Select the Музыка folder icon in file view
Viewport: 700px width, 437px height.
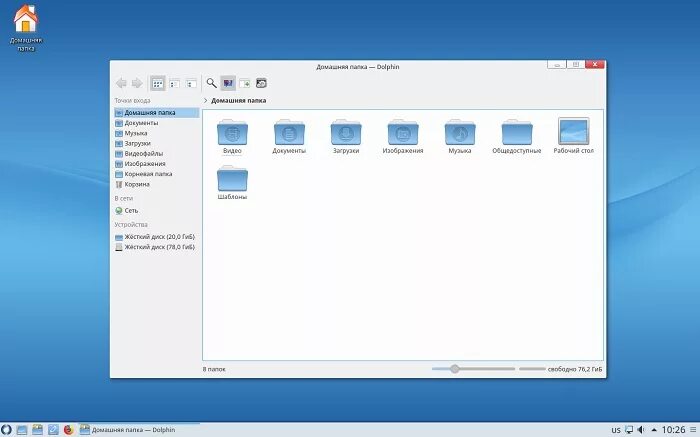(x=460, y=133)
